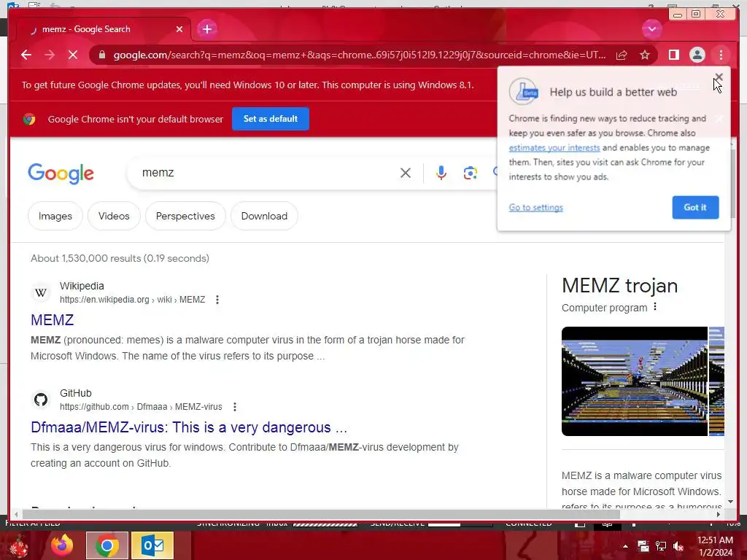Show hidden tray icons
The width and height of the screenshot is (747, 560).
coord(625,546)
